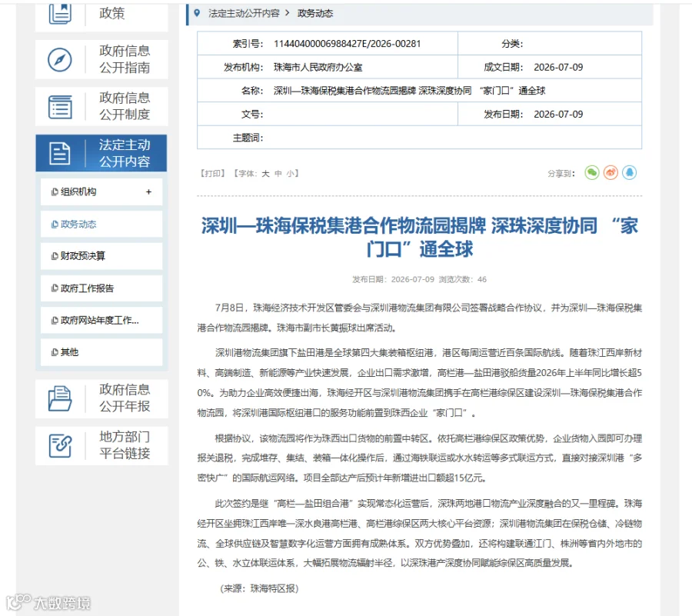The width and height of the screenshot is (692, 616).
Task: Open 法定主动公开内容 sidebar section
Action: click(101, 153)
